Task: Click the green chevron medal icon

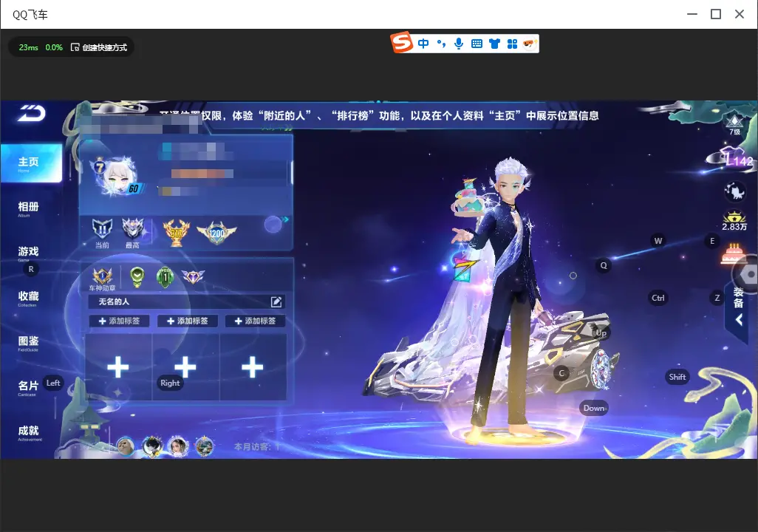Action: click(x=137, y=276)
